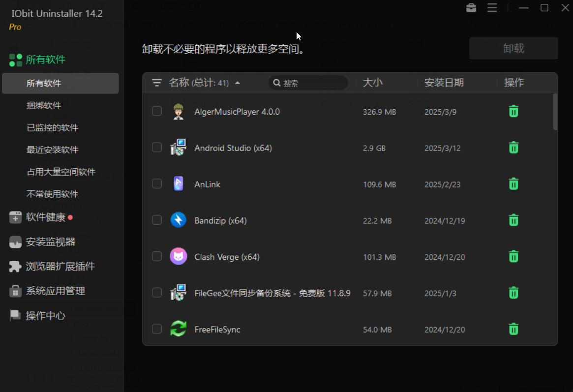The width and height of the screenshot is (573, 392).
Task: Click the trash icon for Clash Verge (x64)
Action: point(513,256)
